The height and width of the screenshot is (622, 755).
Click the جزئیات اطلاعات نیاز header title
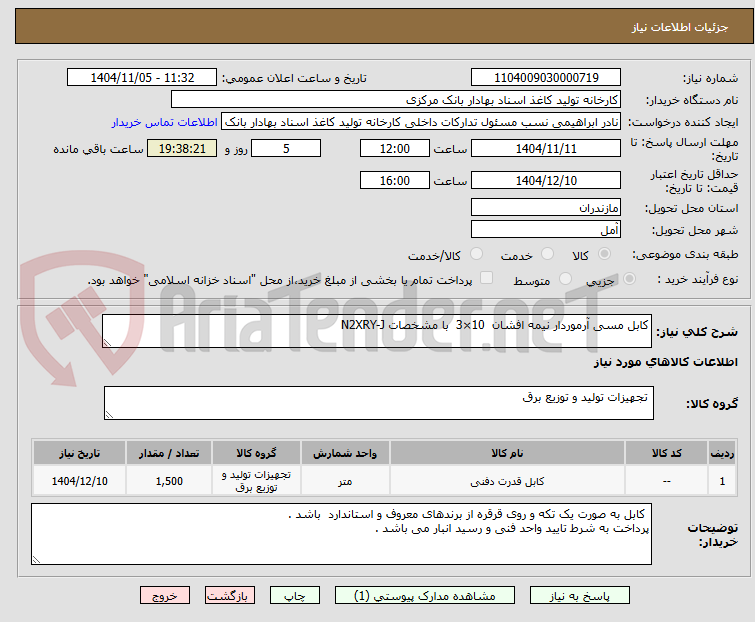click(x=679, y=27)
